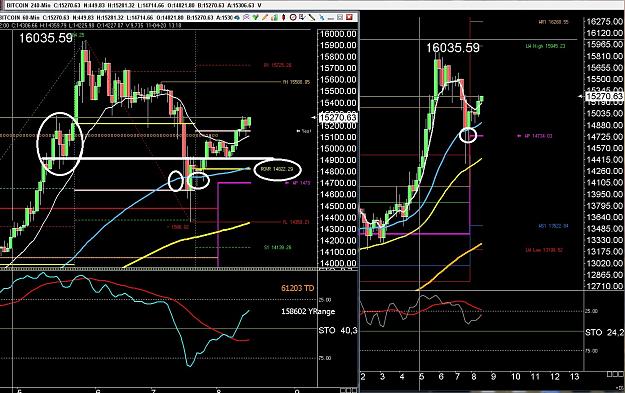Click the 16035.59 label in the 60-Min chart
Image resolution: width=625 pixels, height=393 pixels.
(x=46, y=38)
